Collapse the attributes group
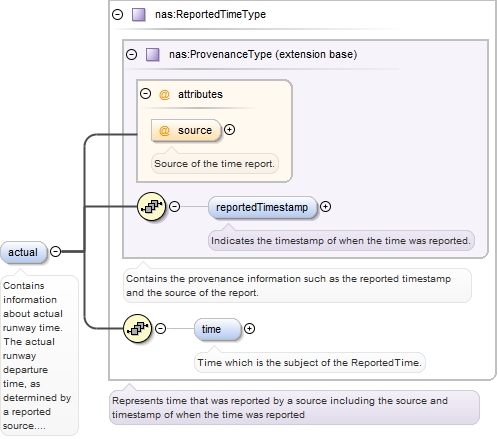Image resolution: width=498 pixels, height=439 pixels. click(x=146, y=94)
